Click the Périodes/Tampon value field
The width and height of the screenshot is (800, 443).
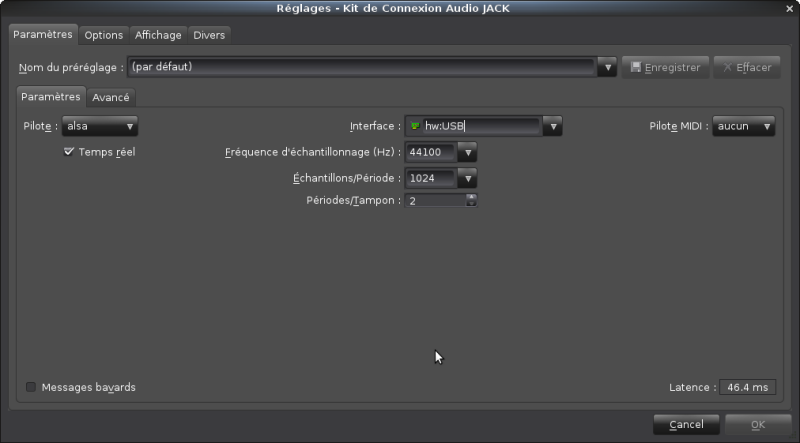pyautogui.click(x=435, y=201)
